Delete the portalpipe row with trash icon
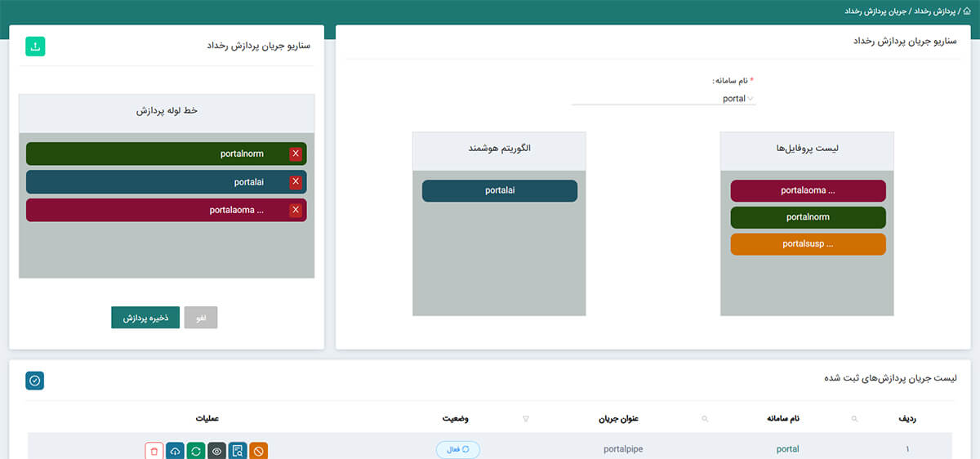 154,451
